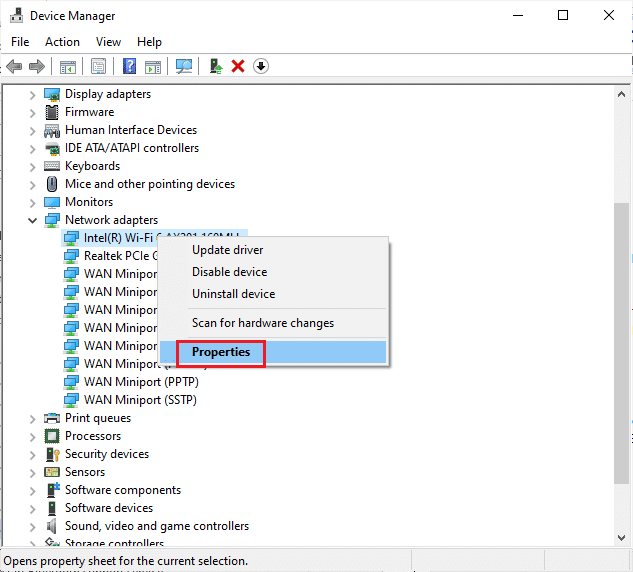
Task: Select WAN Miniport (SSTP) adapter
Action: pyautogui.click(x=140, y=400)
